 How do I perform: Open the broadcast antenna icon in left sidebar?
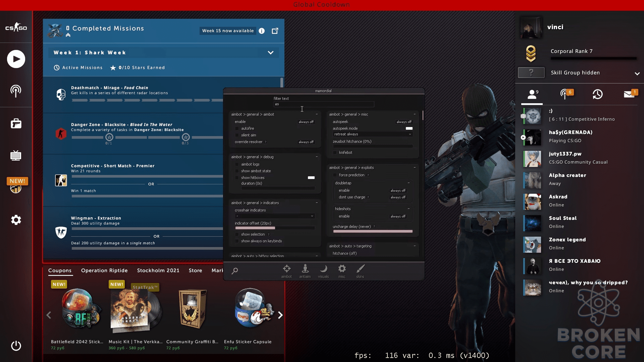16,91
